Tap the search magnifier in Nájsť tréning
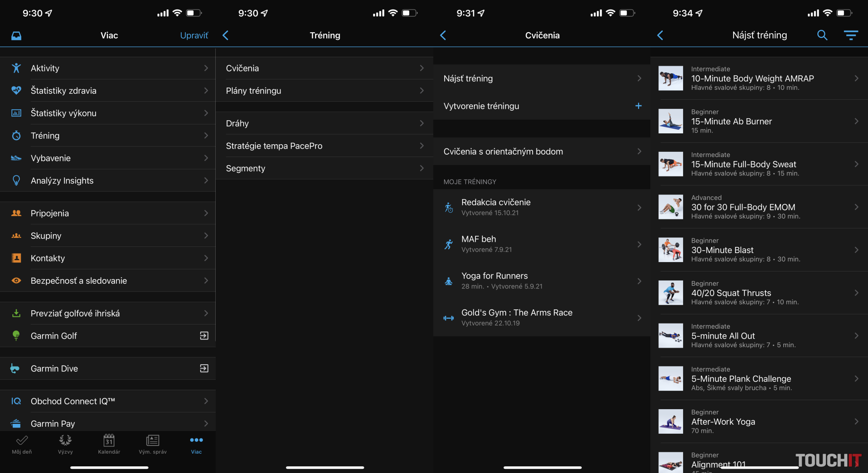The width and height of the screenshot is (868, 473). tap(822, 35)
